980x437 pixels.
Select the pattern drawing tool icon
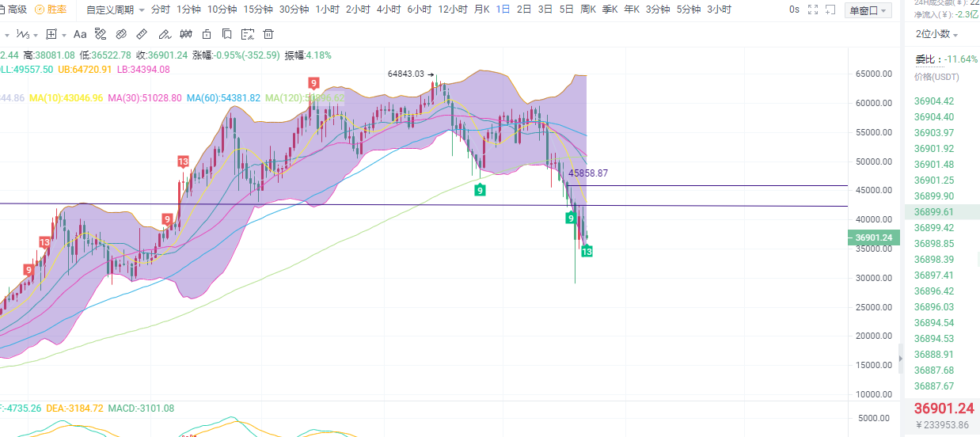[101, 34]
